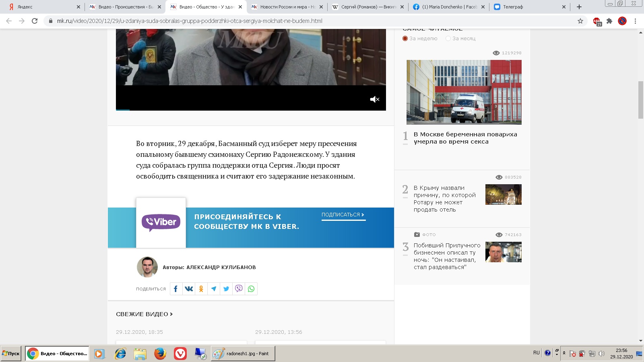This screenshot has height=362, width=644.
Task: Click Viber logo banner image
Action: point(161,222)
